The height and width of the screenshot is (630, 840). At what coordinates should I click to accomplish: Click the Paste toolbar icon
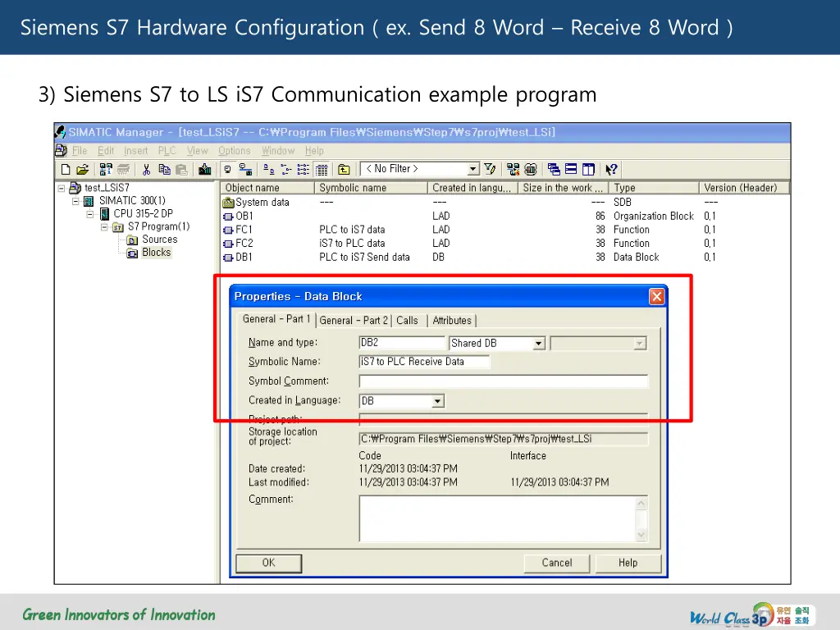pyautogui.click(x=182, y=170)
